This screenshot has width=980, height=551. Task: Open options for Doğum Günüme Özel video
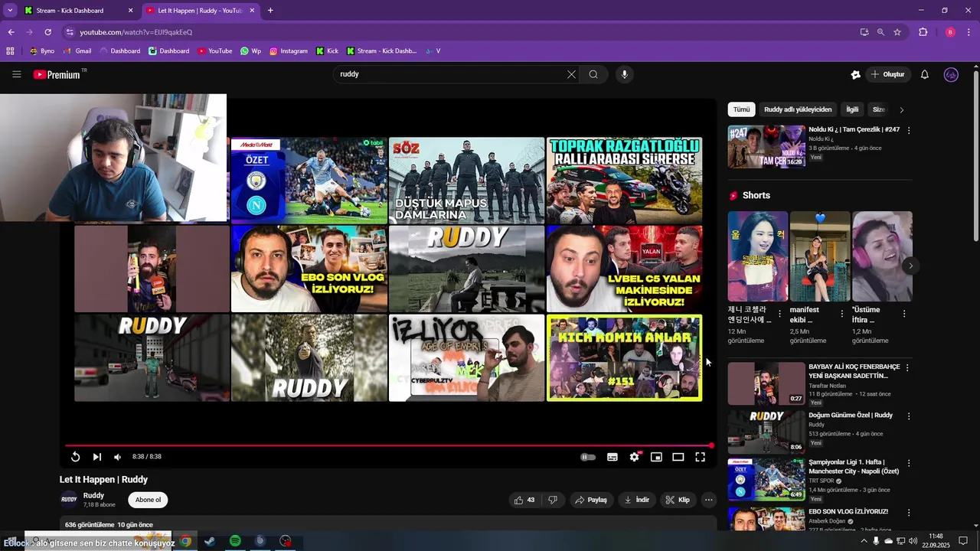click(x=909, y=416)
